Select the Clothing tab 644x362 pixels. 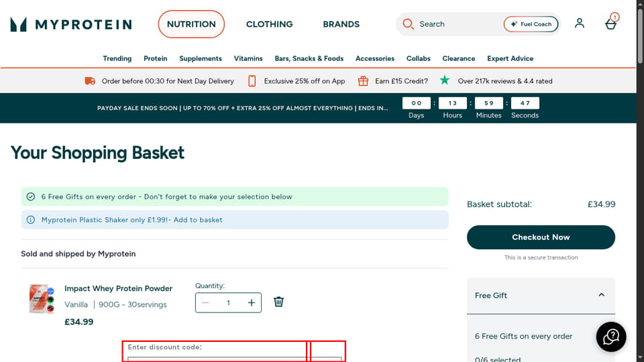click(x=270, y=24)
